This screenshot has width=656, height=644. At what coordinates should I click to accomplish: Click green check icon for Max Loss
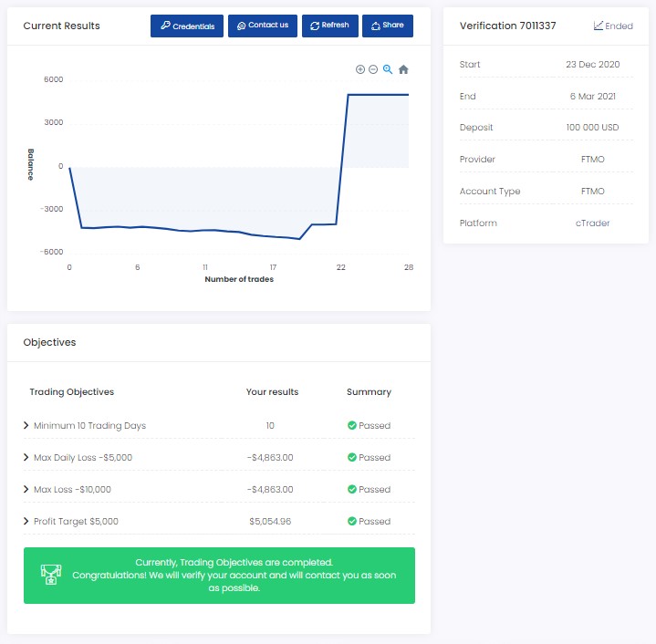pos(351,490)
